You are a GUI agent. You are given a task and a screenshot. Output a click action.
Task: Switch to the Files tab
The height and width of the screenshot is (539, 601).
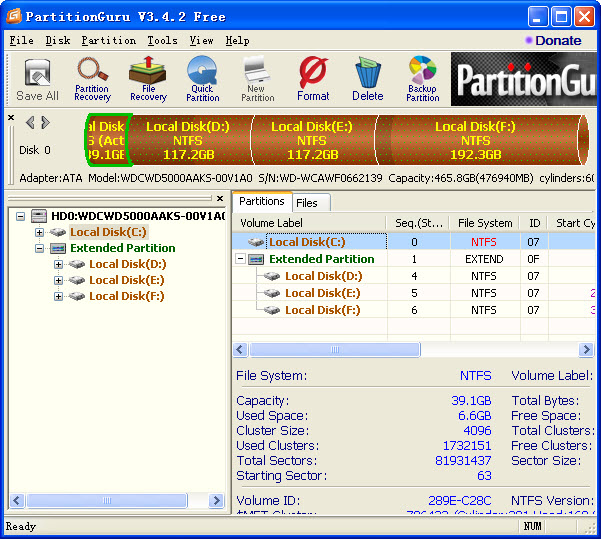pos(307,202)
